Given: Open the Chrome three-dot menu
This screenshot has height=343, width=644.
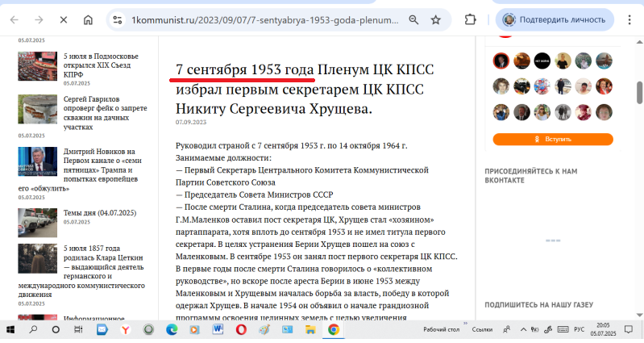Looking at the screenshot, I should click(x=629, y=19).
